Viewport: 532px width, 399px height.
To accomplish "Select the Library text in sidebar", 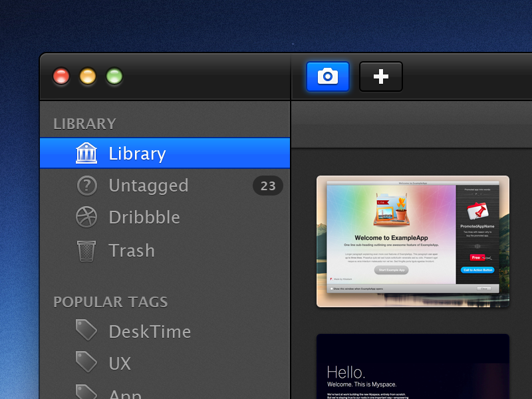I will point(137,154).
